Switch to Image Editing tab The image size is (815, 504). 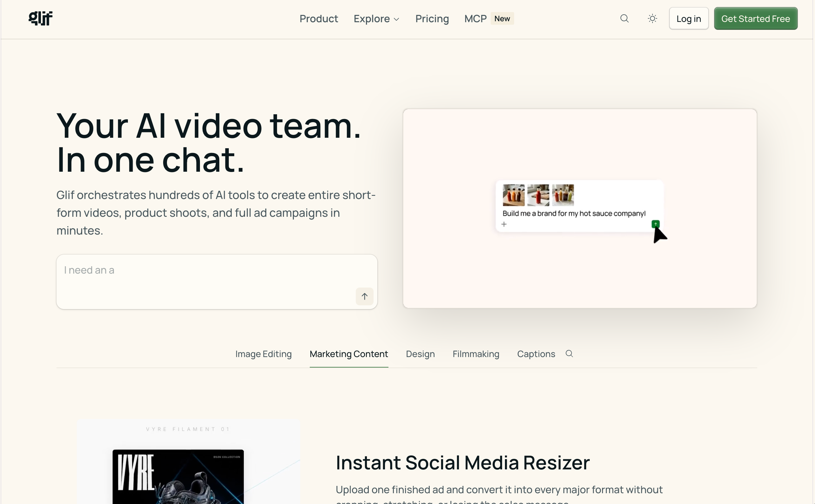263,354
